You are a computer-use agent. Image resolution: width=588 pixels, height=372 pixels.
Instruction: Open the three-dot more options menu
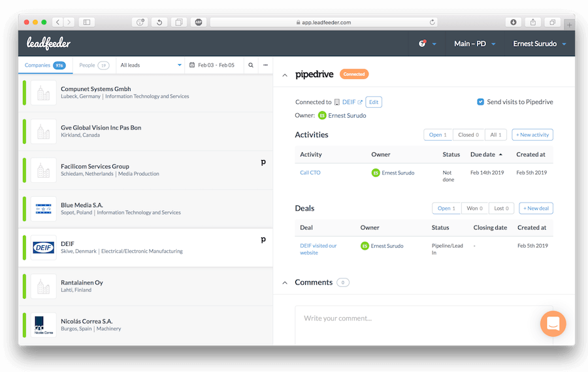[265, 65]
